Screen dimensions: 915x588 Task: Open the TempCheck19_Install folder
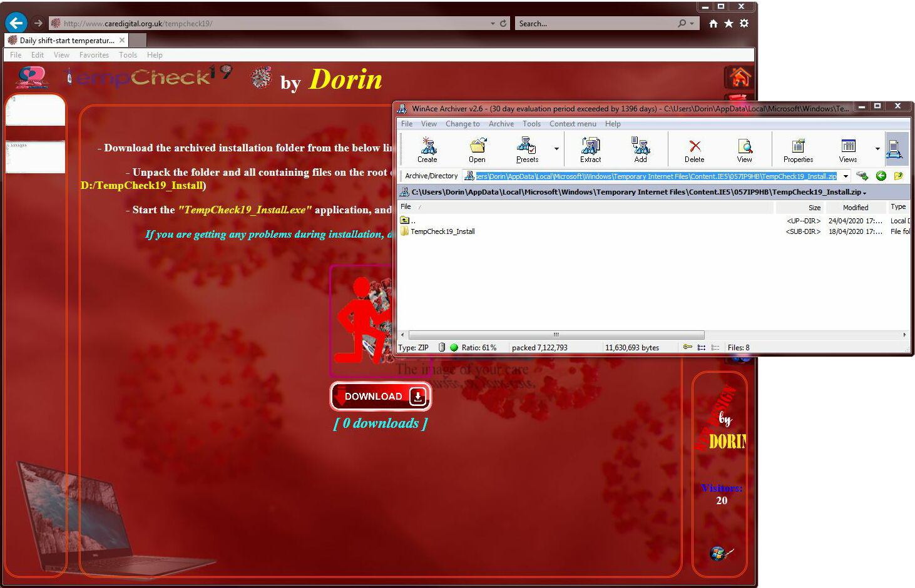click(442, 231)
